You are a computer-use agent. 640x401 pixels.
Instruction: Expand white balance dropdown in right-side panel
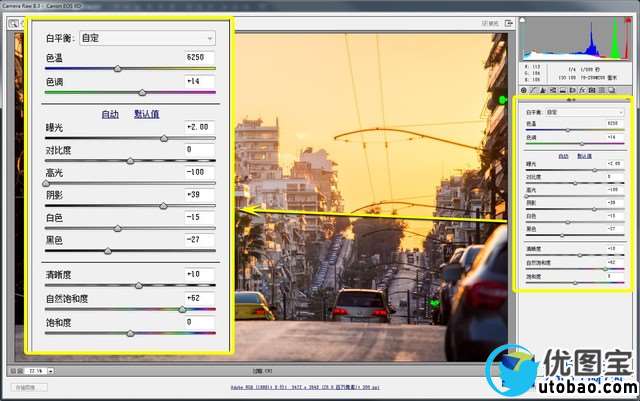click(x=585, y=112)
